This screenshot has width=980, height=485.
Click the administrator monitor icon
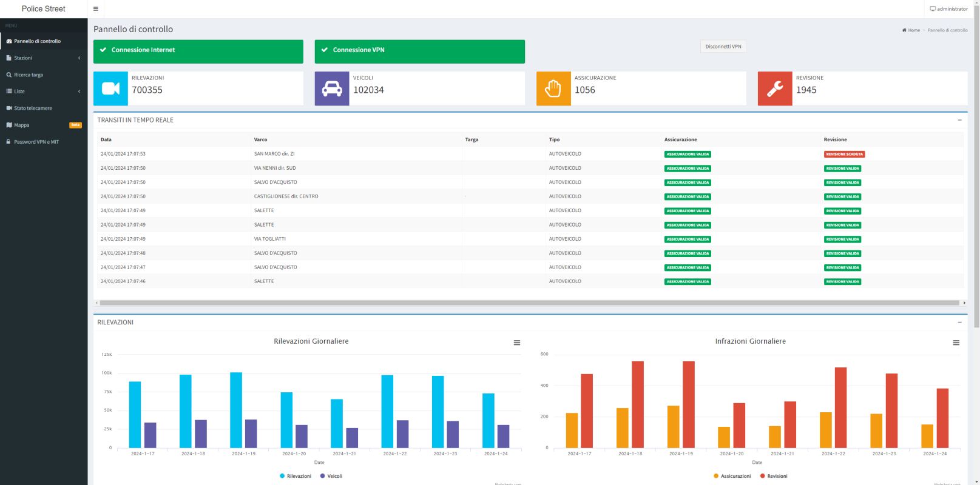933,9
